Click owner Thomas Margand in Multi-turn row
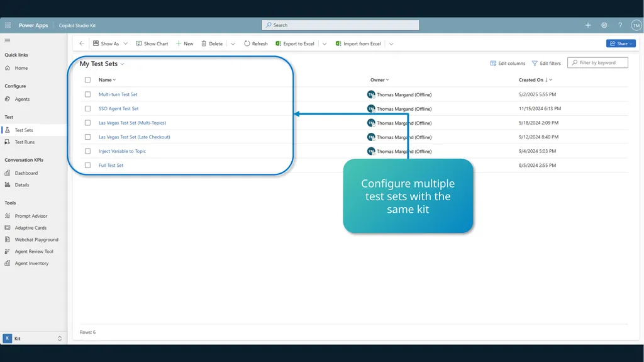 pyautogui.click(x=404, y=94)
